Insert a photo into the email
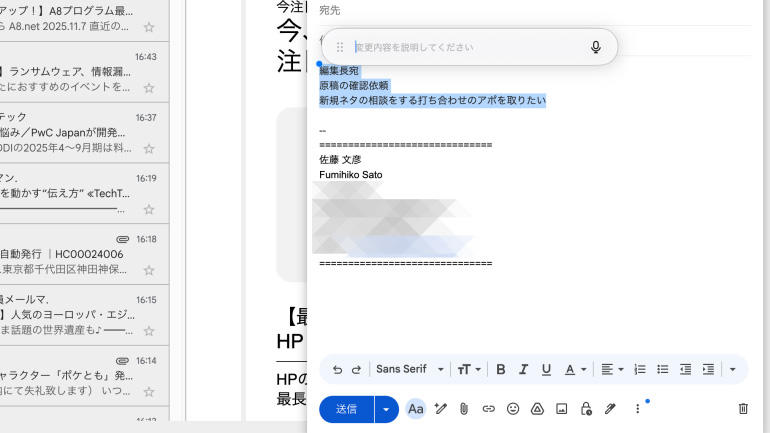This screenshot has height=433, width=770. [561, 409]
